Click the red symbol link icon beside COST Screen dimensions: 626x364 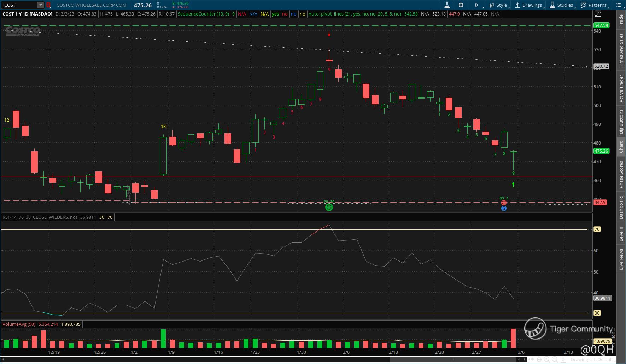[48, 5]
